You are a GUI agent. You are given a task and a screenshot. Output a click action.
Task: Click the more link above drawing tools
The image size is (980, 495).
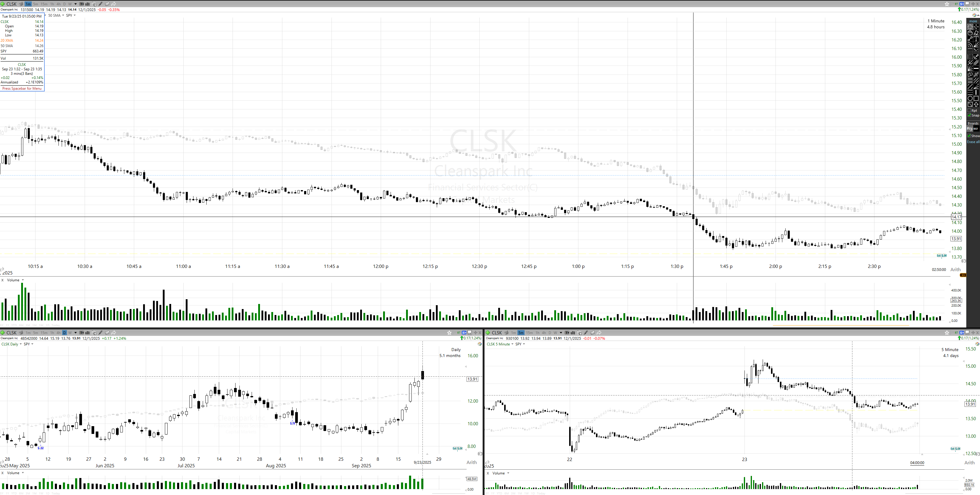(973, 21)
